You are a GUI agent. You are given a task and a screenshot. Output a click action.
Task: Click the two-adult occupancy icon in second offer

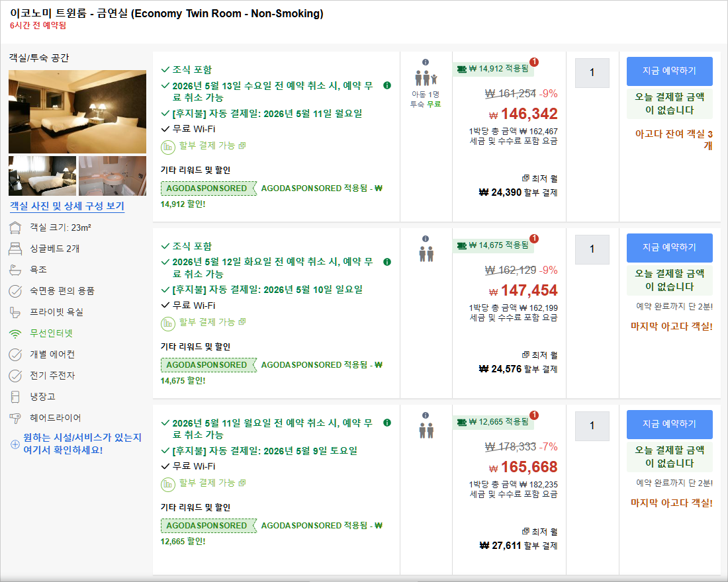coord(426,254)
